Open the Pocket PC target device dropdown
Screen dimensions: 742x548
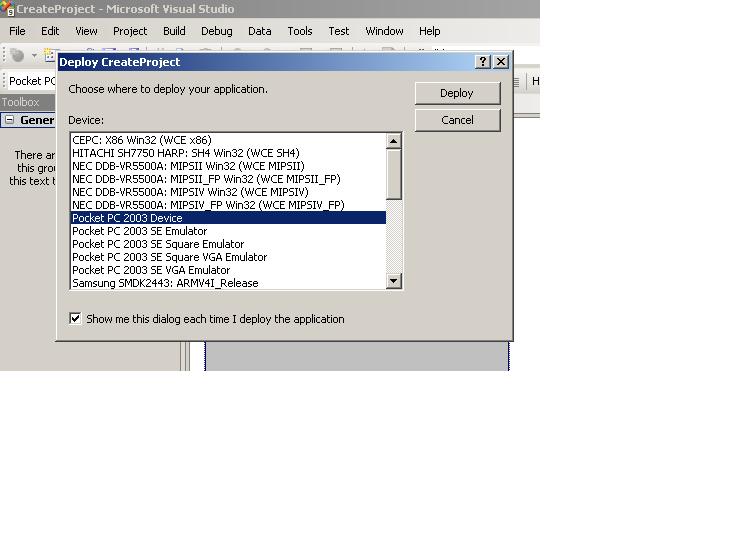[32, 81]
